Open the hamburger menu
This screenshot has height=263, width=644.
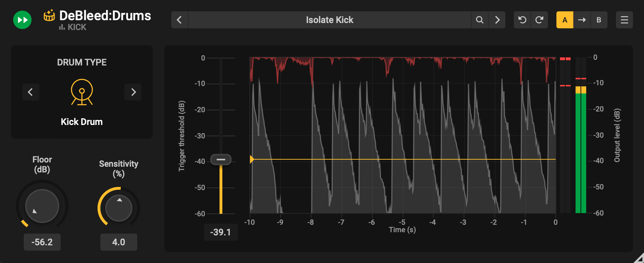coord(624,20)
